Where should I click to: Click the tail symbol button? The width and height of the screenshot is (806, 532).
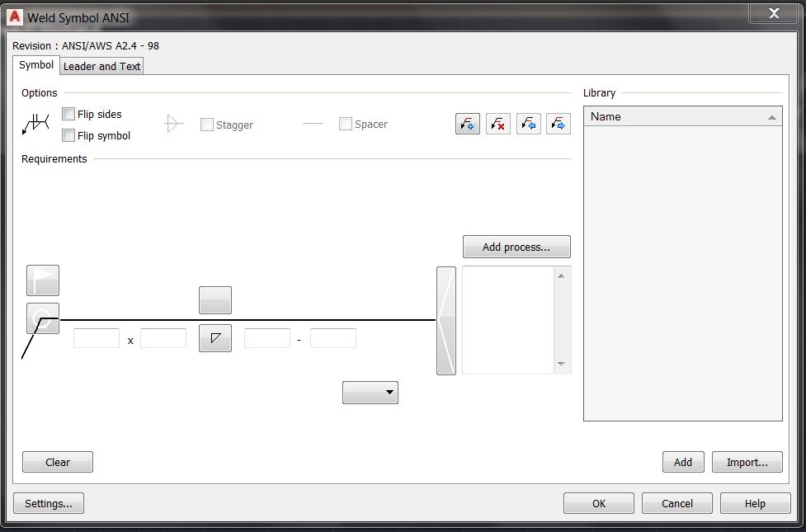[445, 319]
